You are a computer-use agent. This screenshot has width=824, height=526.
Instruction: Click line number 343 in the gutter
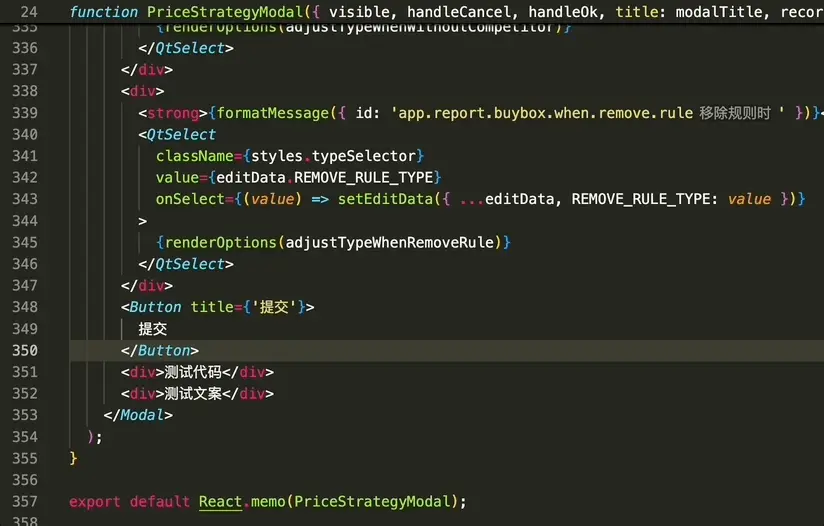pos(25,199)
